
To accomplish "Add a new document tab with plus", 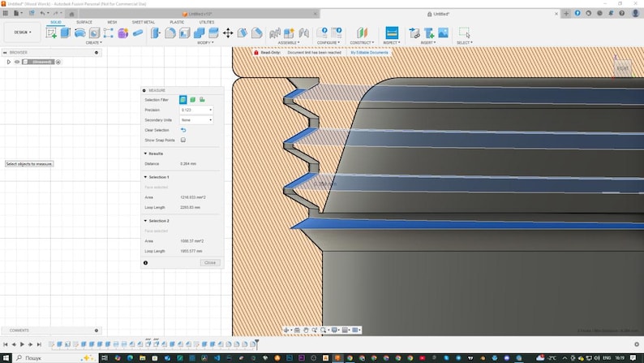I will click(x=566, y=14).
